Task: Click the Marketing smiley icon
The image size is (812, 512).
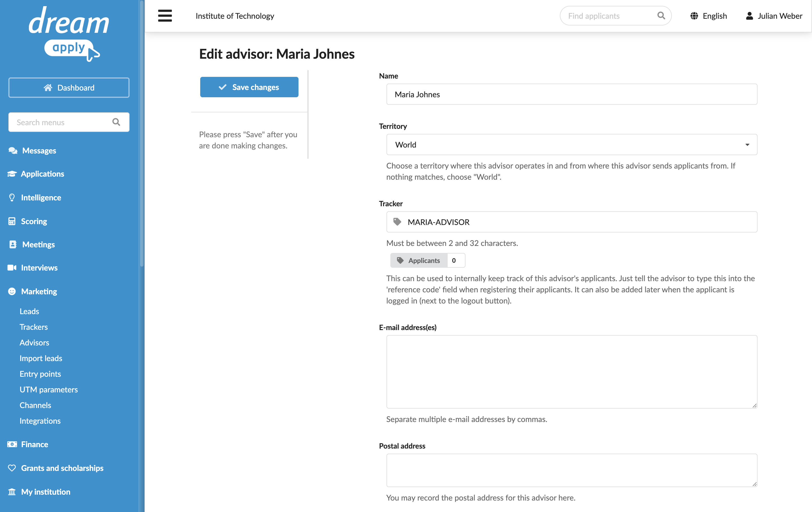Action: coord(12,291)
